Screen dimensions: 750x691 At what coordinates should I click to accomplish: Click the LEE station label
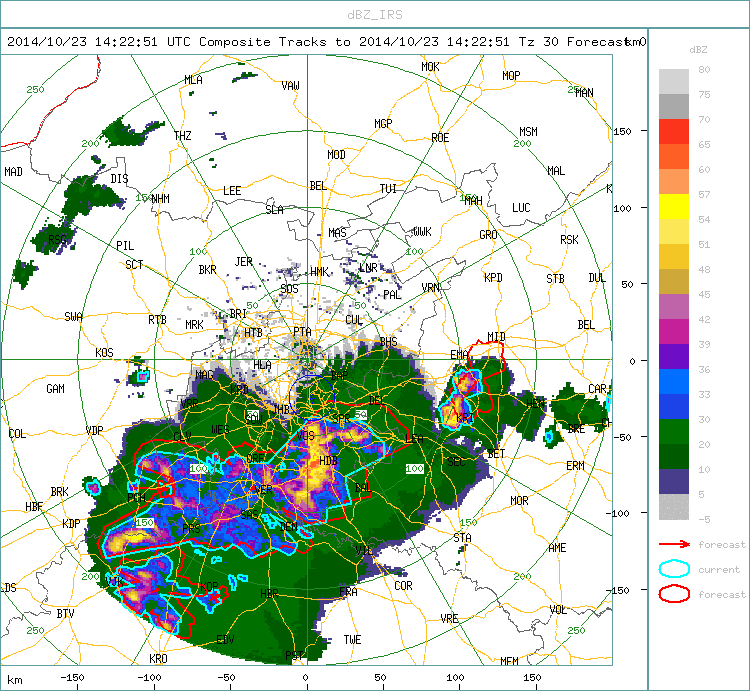coord(232,191)
